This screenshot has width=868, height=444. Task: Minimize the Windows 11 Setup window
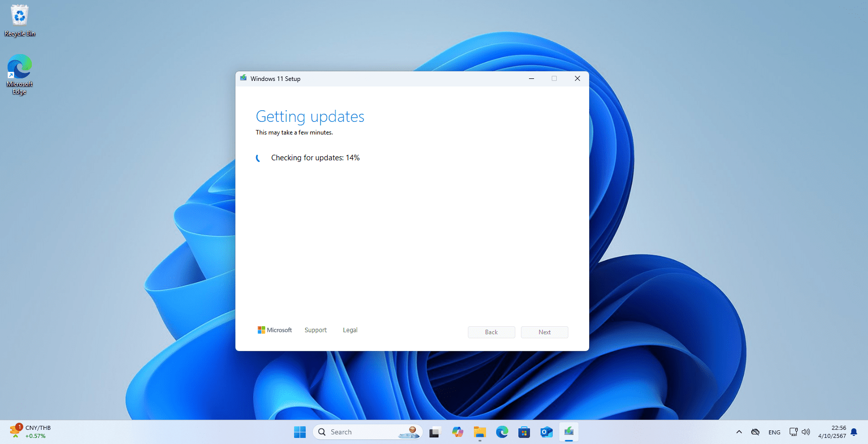532,78
